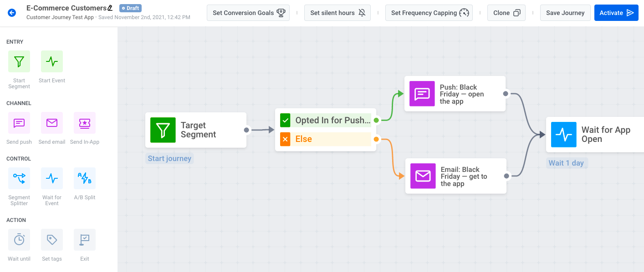
Task: Go back using the blue arrow
Action: click(12, 13)
